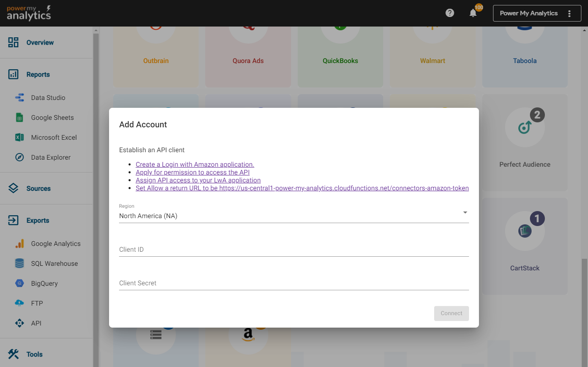Click the help question mark icon
Screen dimensions: 588x367
pos(450,13)
